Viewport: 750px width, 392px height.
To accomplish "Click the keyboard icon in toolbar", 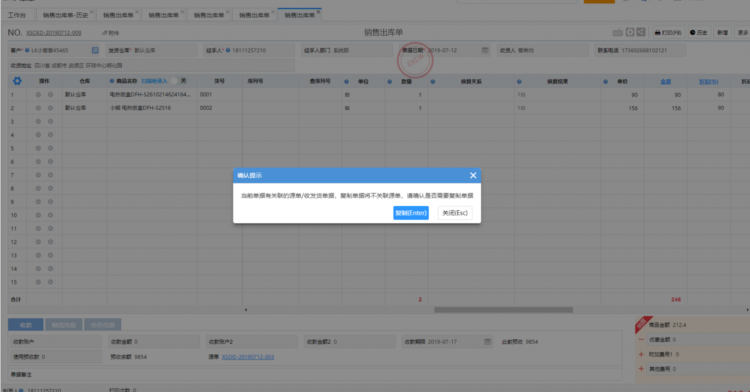I will [x=618, y=33].
